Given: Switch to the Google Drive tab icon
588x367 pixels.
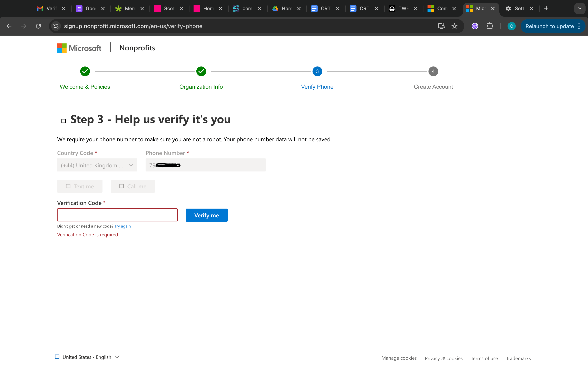Looking at the screenshot, I should point(275,9).
